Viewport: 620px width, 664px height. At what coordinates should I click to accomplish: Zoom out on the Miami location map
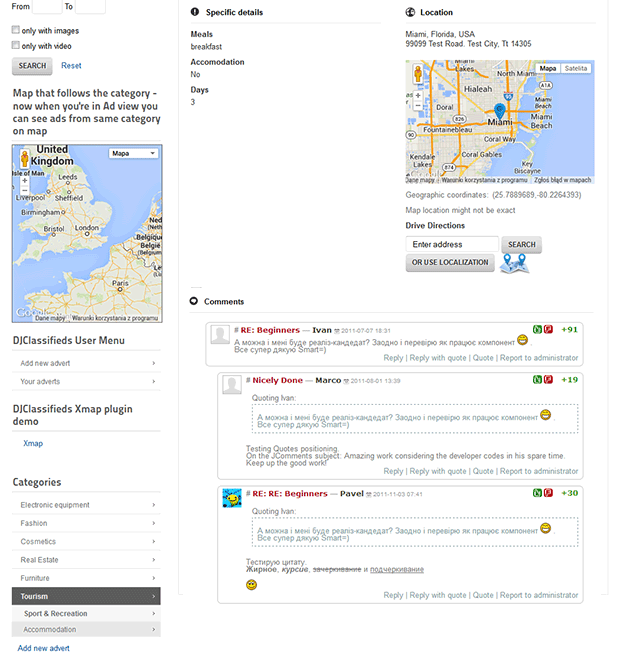point(418,106)
